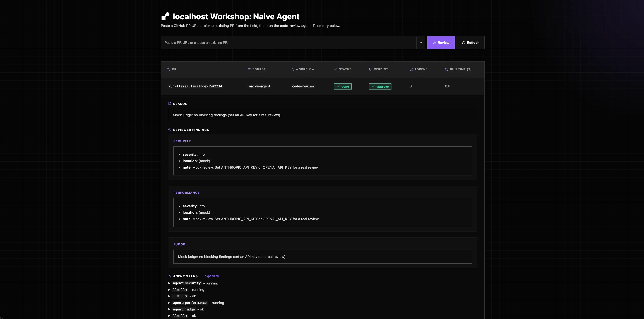644x319 pixels.
Task: Click the Performance severity: info line
Action: 194,206
